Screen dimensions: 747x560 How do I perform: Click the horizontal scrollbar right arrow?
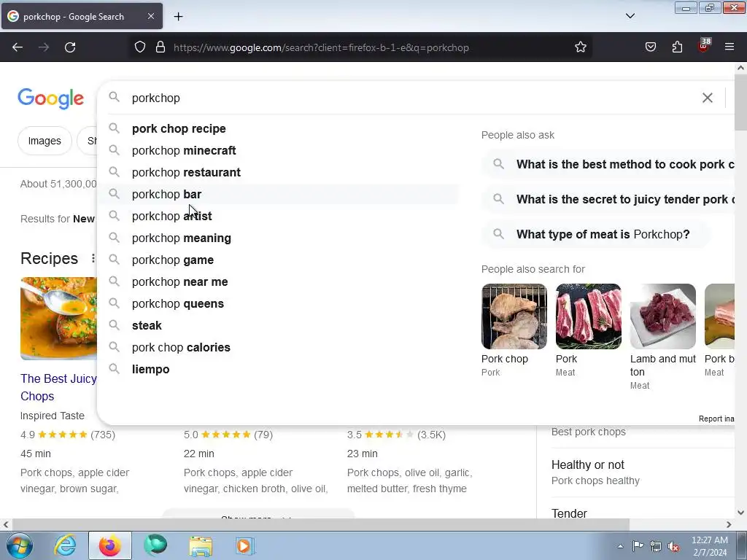point(729,524)
